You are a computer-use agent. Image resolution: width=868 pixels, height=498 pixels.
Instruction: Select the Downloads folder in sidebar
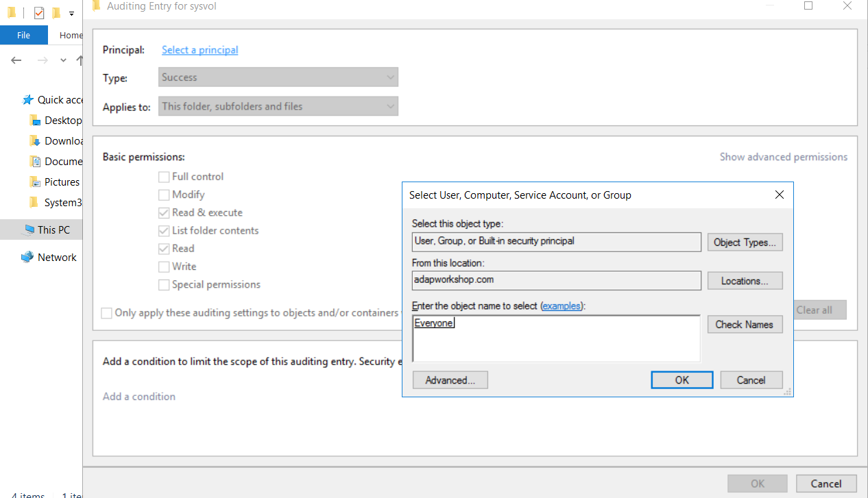62,140
